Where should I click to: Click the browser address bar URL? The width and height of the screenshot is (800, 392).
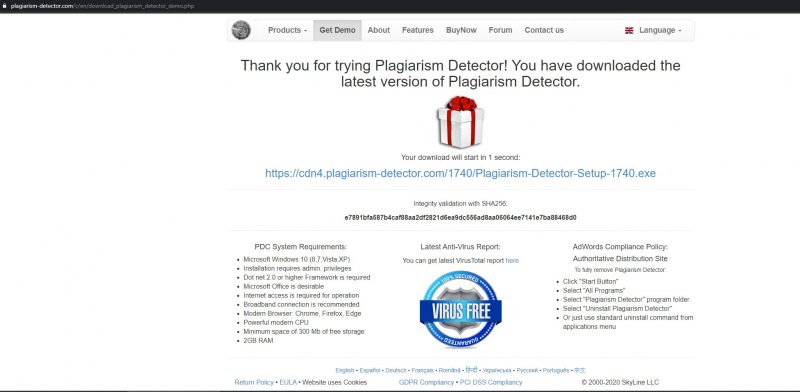(102, 6)
